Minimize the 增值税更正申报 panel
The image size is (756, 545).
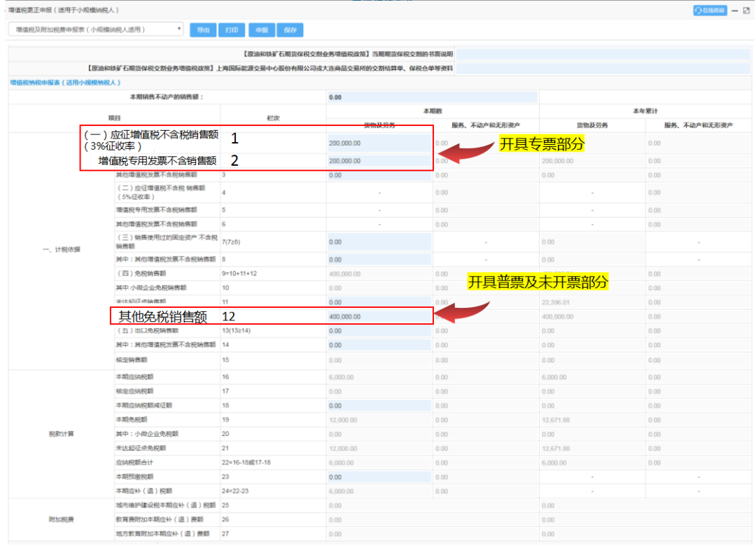click(x=736, y=11)
